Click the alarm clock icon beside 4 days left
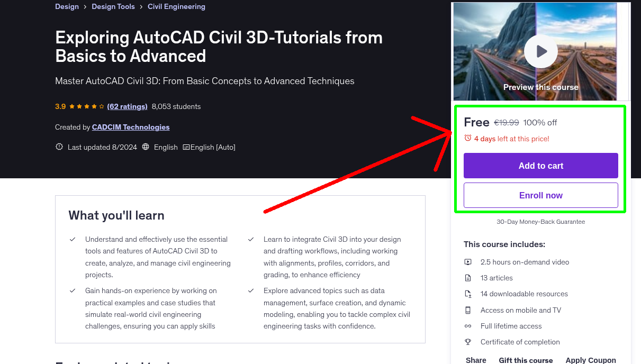This screenshot has height=364, width=641. pos(467,138)
